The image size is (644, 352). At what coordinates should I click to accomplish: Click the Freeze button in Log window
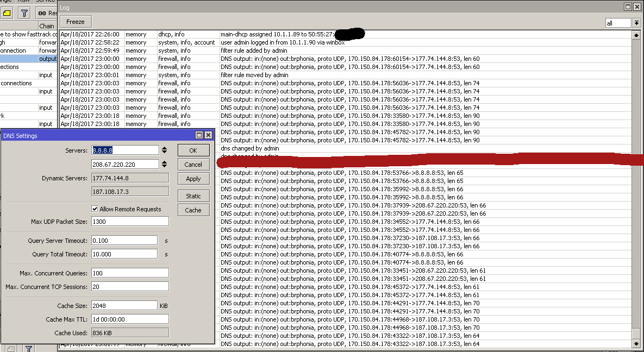coord(76,22)
